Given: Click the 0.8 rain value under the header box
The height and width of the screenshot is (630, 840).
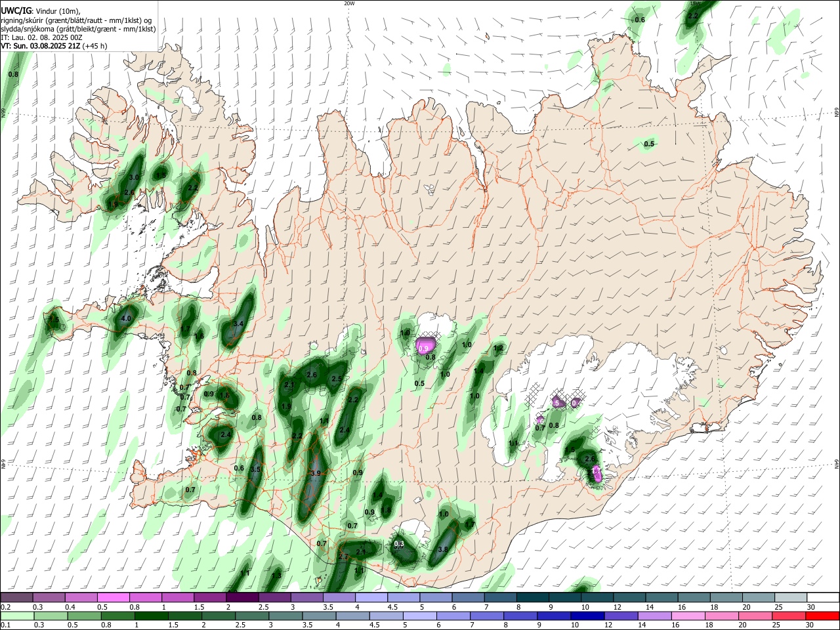Looking at the screenshot, I should coord(13,74).
